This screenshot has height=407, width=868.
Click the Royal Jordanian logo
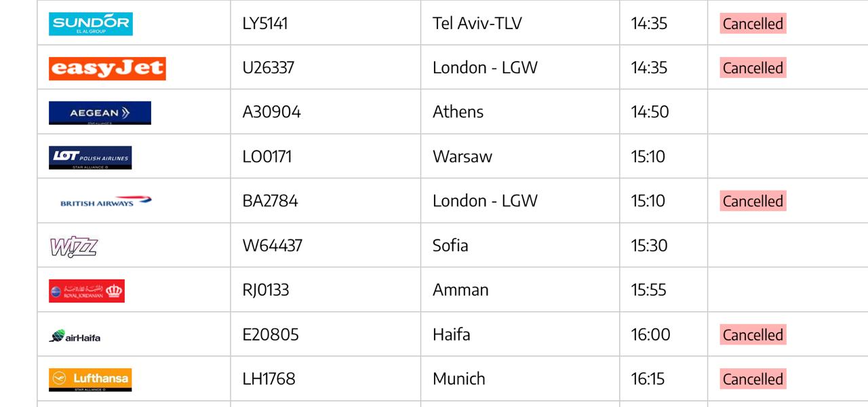(87, 291)
